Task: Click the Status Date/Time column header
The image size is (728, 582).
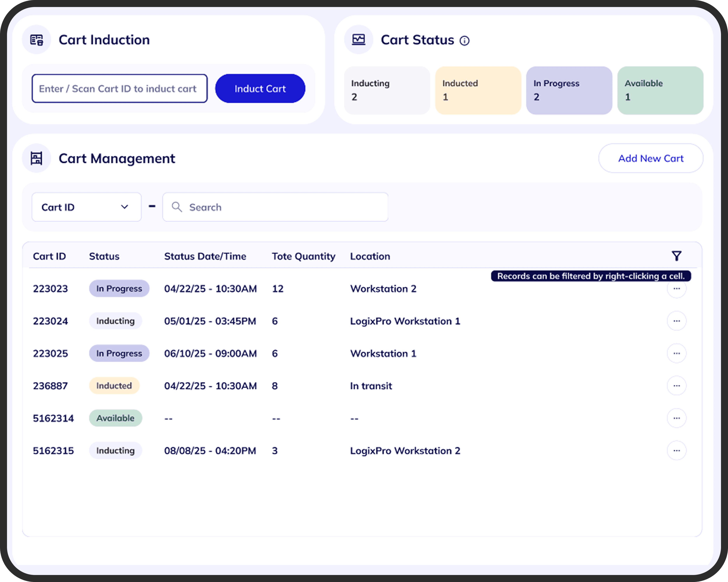Action: [205, 256]
